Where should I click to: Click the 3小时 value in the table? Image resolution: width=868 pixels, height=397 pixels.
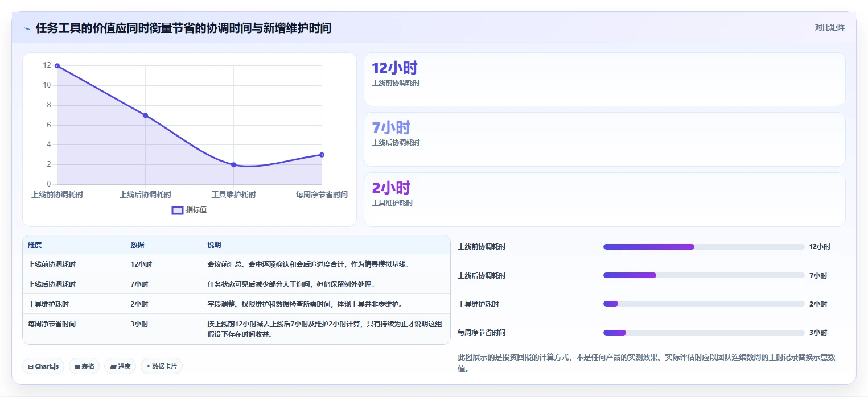coord(139,324)
